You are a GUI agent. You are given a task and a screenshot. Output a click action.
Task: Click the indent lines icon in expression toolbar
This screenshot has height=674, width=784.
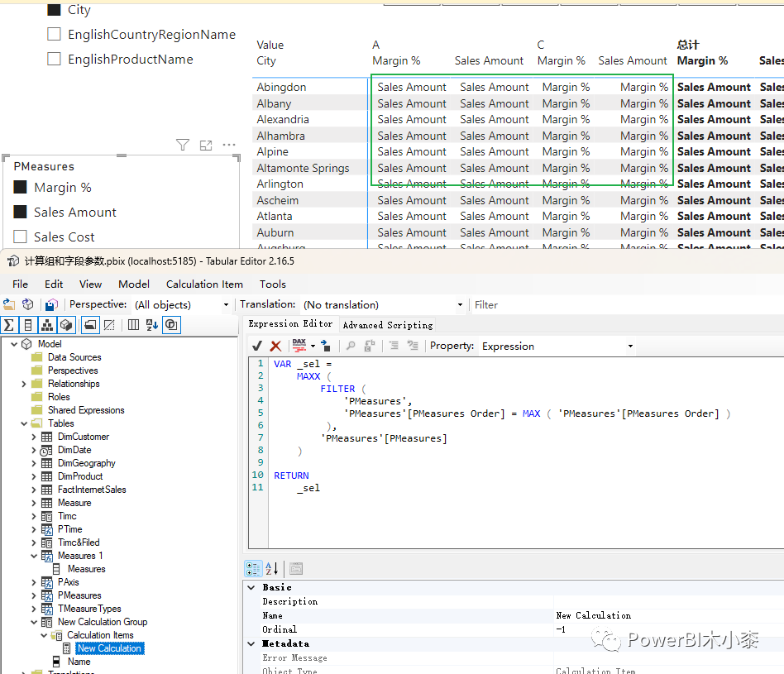coord(394,346)
